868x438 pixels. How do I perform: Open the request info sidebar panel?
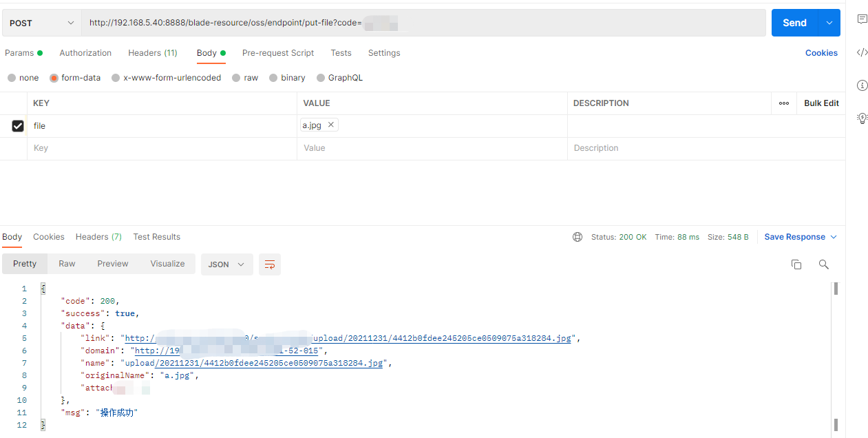tap(862, 85)
